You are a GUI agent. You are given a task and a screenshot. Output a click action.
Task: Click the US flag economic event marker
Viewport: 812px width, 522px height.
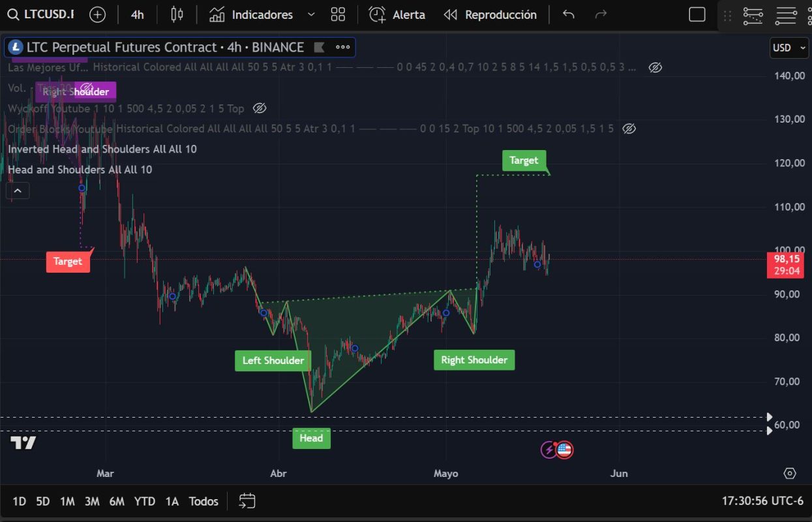point(564,449)
